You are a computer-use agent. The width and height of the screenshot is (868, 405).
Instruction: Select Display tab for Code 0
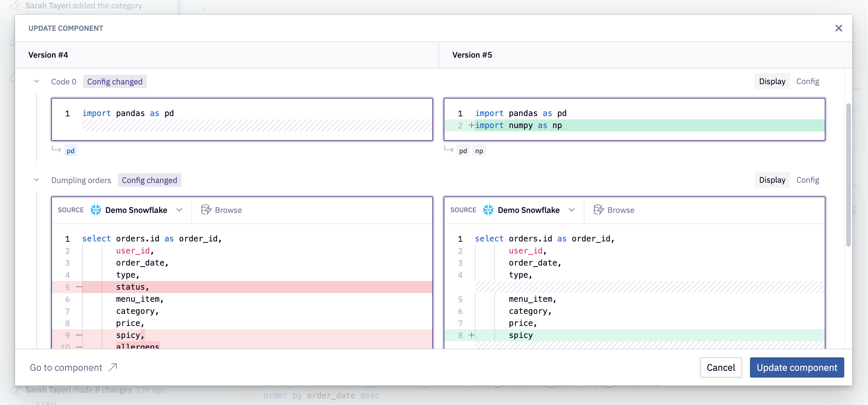771,81
